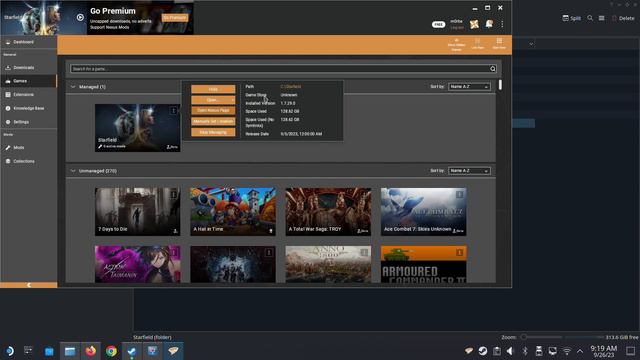The image size is (640, 360).
Task: Open A Hat in Time tile
Action: 233,211
